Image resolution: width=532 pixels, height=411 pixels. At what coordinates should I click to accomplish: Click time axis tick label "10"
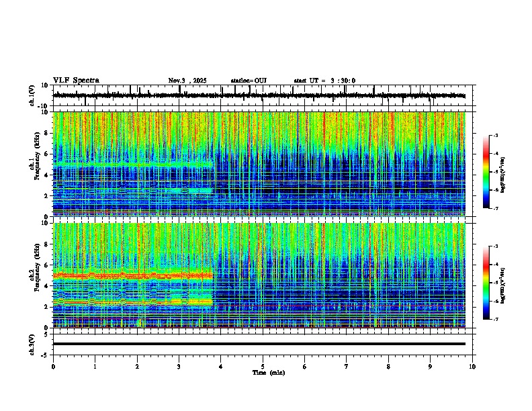tap(472, 367)
